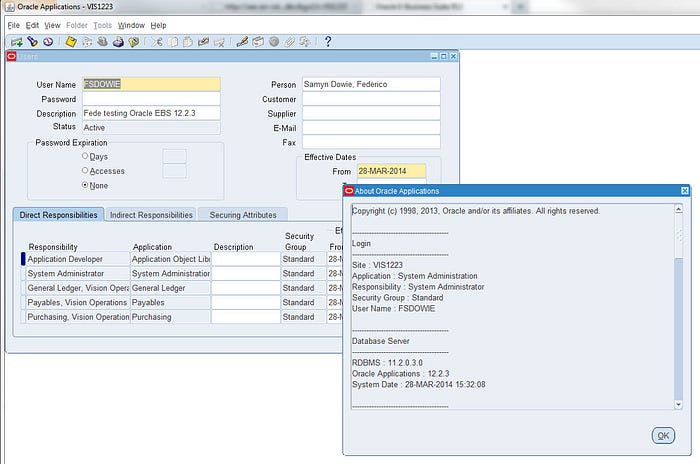Click the empty E-Mail field
The width and height of the screenshot is (700, 464).
tap(371, 128)
